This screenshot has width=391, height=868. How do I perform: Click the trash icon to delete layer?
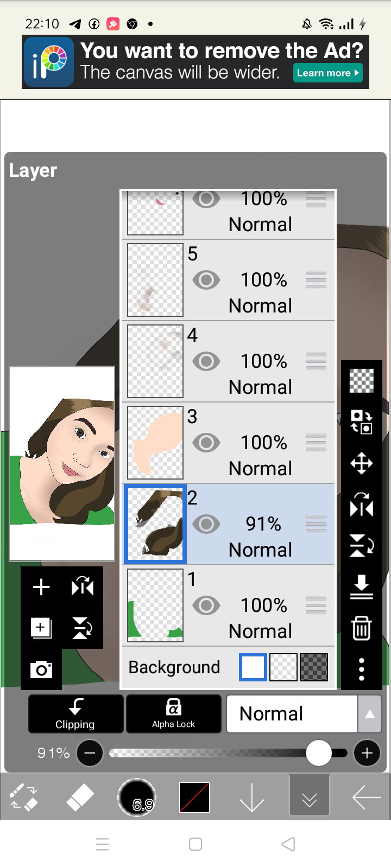click(361, 628)
